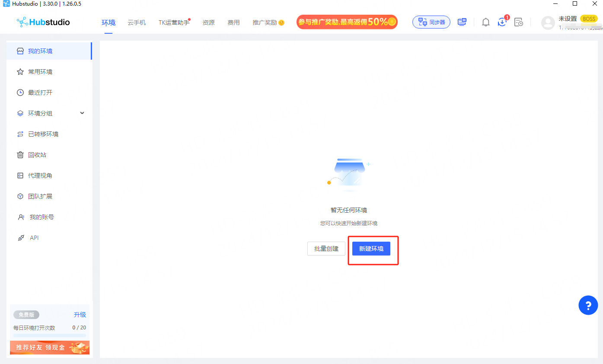
Task: Click the Hubstudio logo
Action: [43, 22]
